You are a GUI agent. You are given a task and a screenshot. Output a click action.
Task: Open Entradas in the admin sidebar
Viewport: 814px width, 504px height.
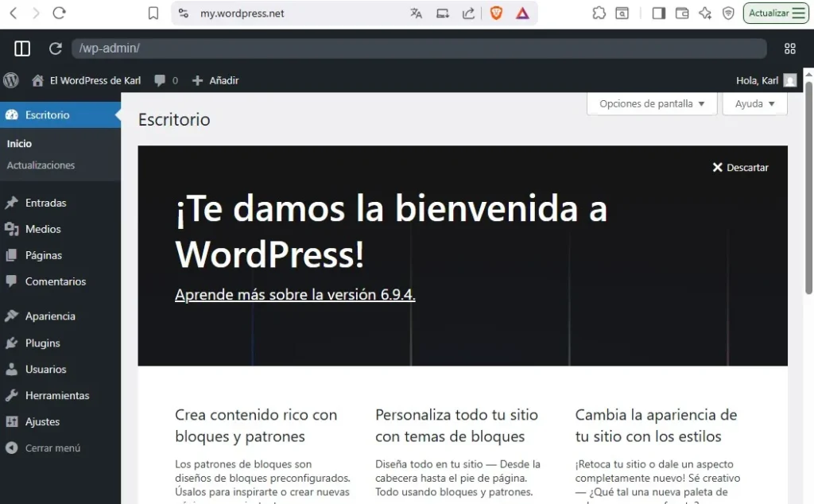click(x=45, y=203)
